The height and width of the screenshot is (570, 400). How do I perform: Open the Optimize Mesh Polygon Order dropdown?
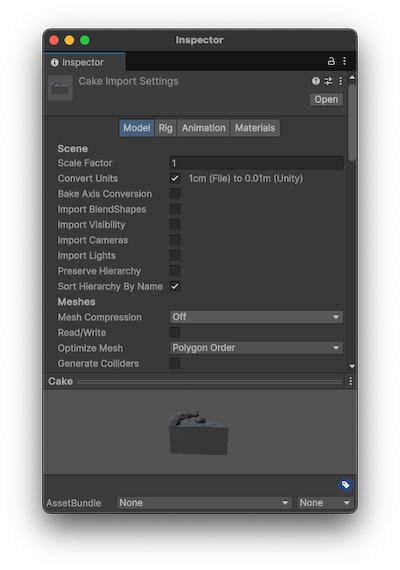click(x=256, y=348)
